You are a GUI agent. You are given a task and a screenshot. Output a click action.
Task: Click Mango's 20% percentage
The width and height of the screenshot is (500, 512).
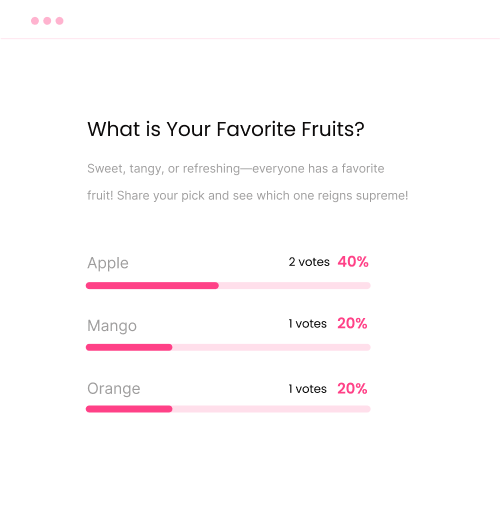352,323
